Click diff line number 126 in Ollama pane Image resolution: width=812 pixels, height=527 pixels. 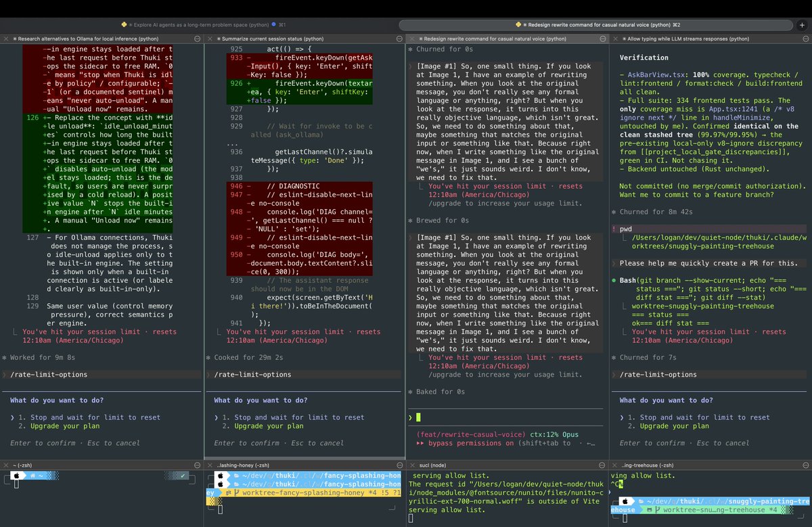[32, 118]
